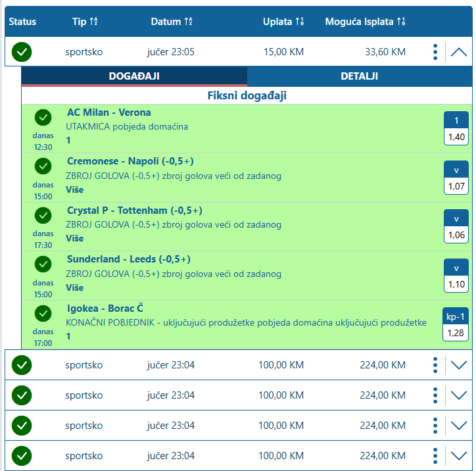Click the Status column header
The image size is (476, 471).
coord(23,22)
